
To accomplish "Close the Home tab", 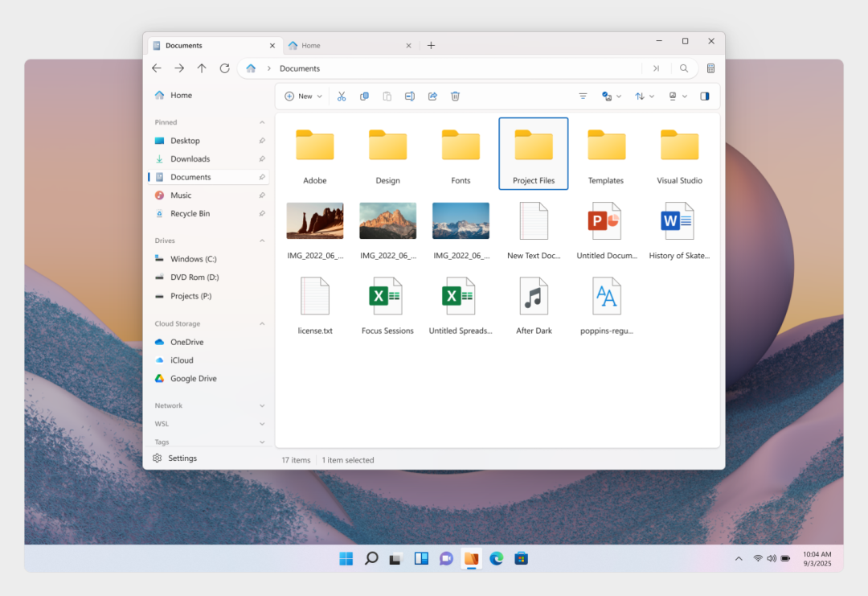I will click(408, 45).
